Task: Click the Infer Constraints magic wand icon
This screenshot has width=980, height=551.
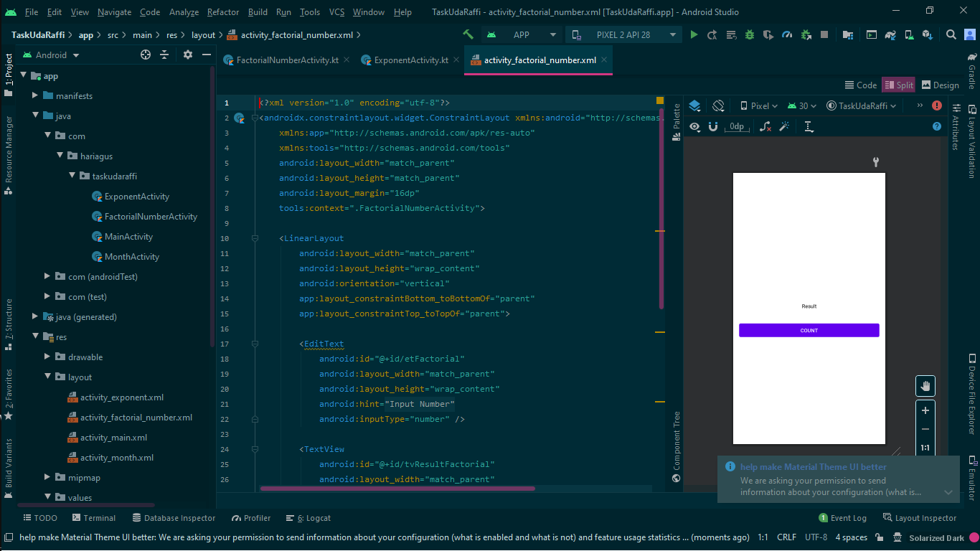Action: [785, 127]
